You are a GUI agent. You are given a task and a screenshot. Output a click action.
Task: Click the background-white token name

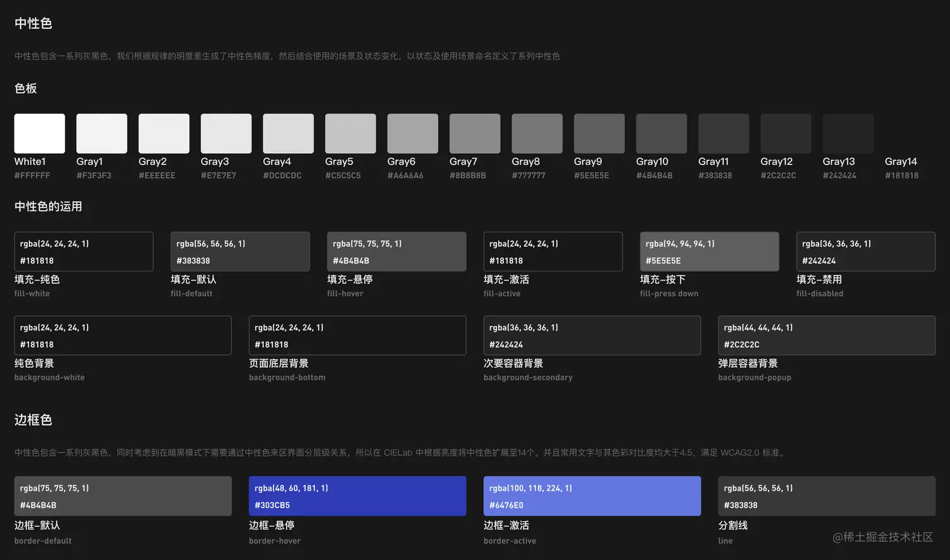(x=50, y=378)
